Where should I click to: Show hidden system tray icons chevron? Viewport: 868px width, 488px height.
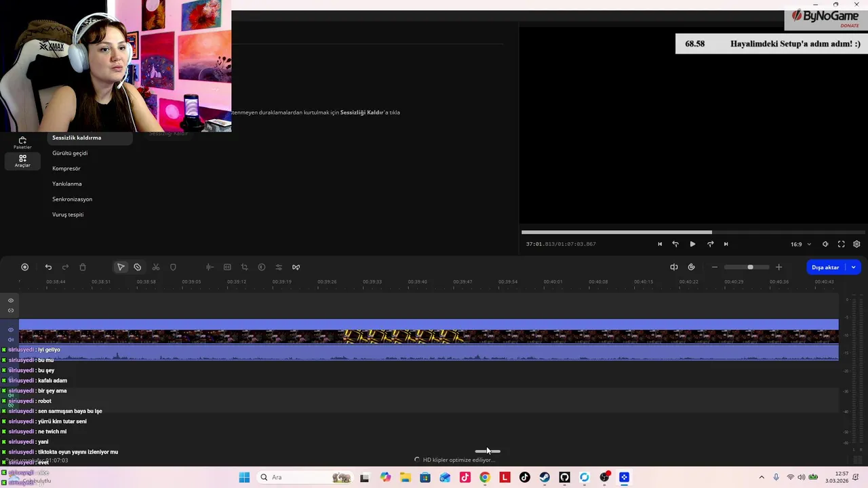click(x=762, y=477)
